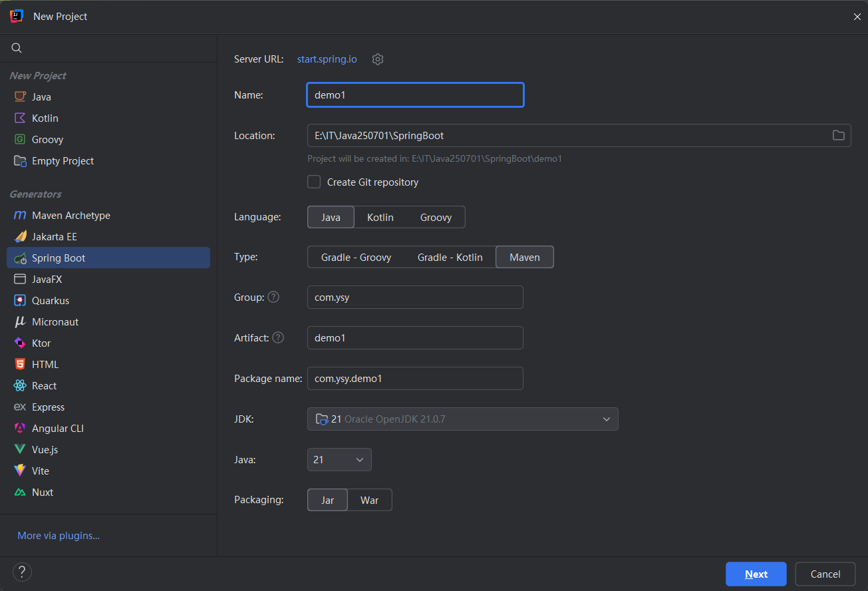The image size is (868, 591).
Task: Browse for location with folder icon
Action: pyautogui.click(x=839, y=135)
